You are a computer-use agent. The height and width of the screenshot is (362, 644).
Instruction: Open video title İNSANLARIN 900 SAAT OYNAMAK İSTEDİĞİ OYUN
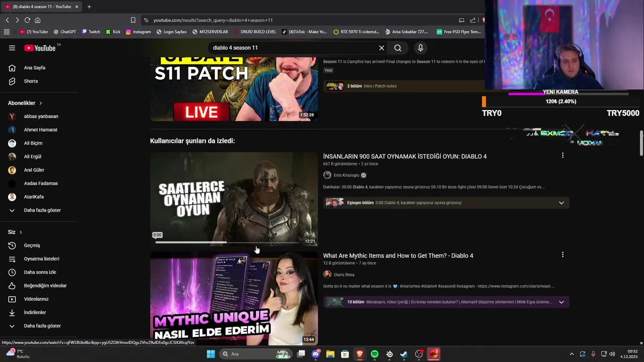(405, 156)
